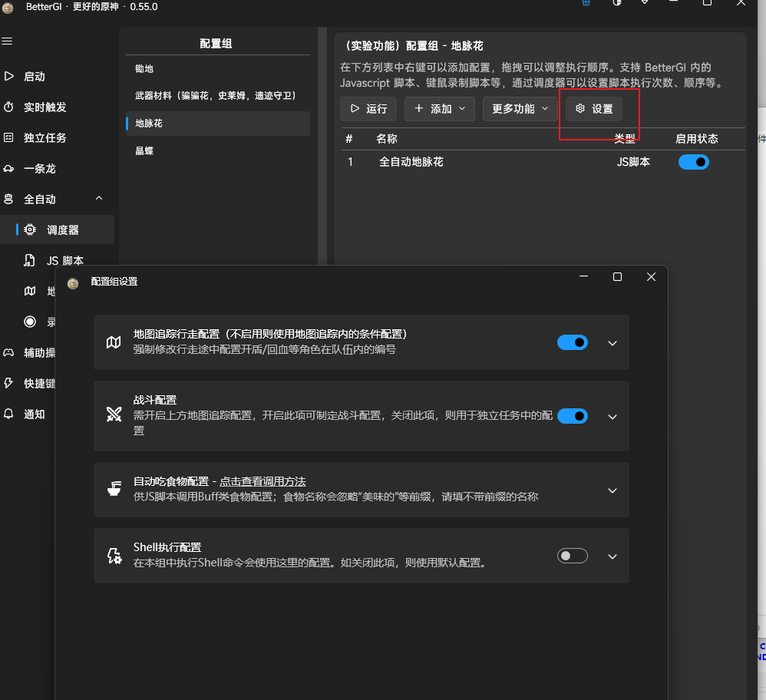Open 实时触发 via its timer icon

click(10, 107)
